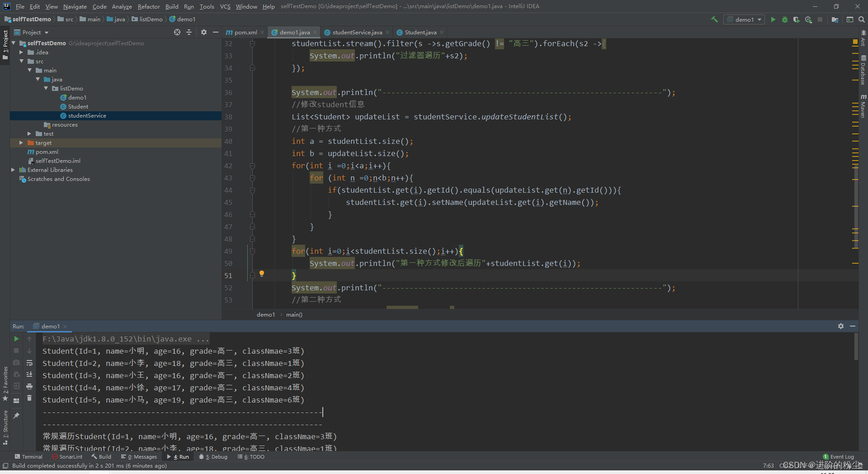This screenshot has width=868, height=474.
Task: Toggle the Structure side tool window
Action: [5, 427]
